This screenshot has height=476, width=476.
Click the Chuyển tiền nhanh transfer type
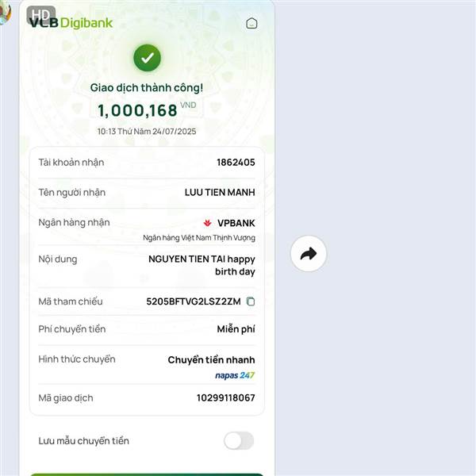point(211,359)
